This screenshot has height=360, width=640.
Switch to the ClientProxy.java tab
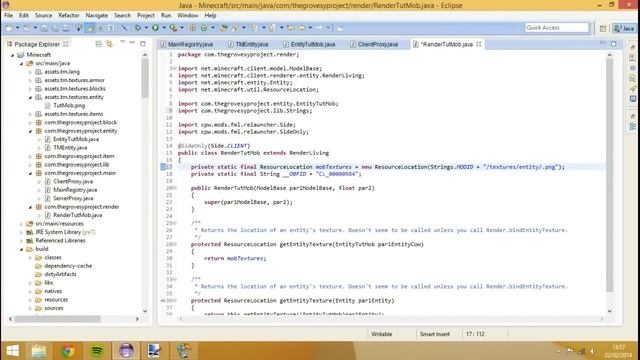coord(374,44)
